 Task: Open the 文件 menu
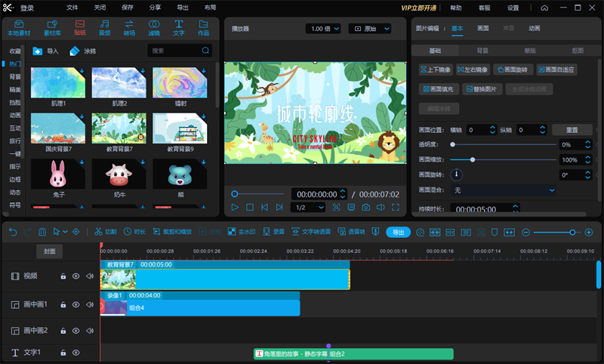pyautogui.click(x=72, y=8)
